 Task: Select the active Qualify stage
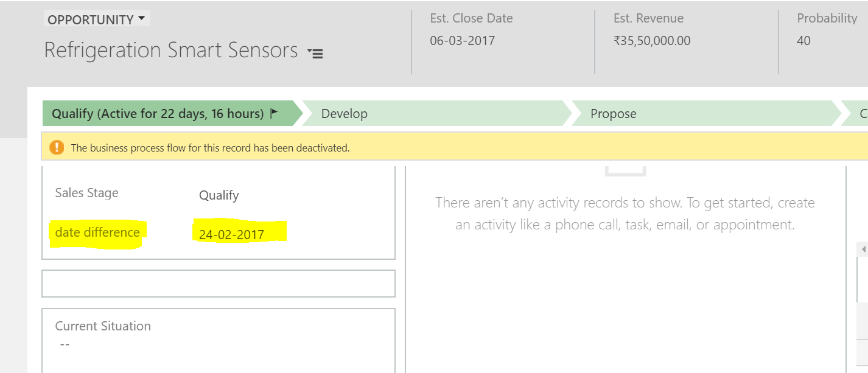(158, 114)
